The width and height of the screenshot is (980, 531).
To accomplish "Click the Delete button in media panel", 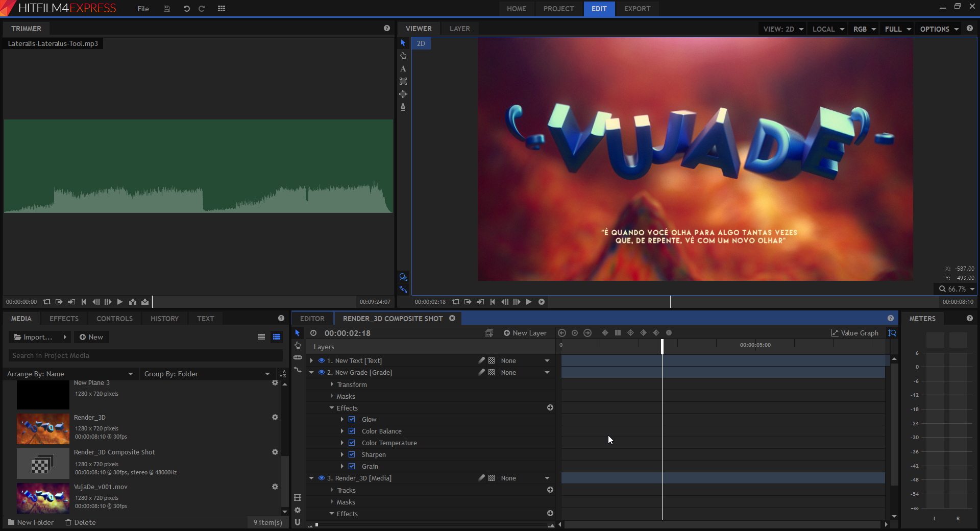I will (x=81, y=522).
